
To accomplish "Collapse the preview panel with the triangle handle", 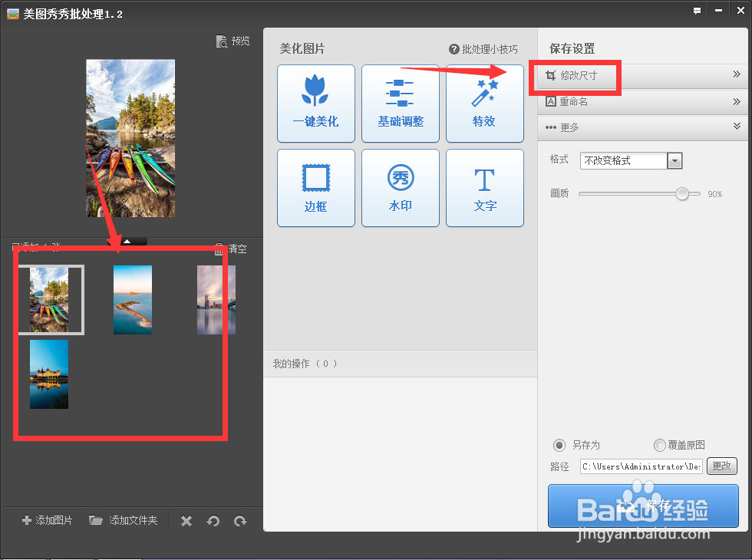I will point(127,242).
